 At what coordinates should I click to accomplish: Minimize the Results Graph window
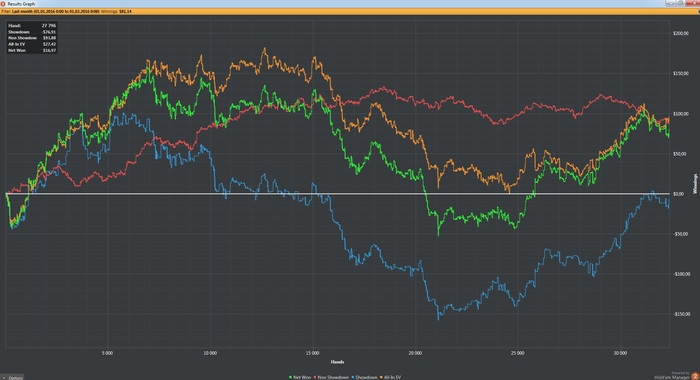click(670, 3)
